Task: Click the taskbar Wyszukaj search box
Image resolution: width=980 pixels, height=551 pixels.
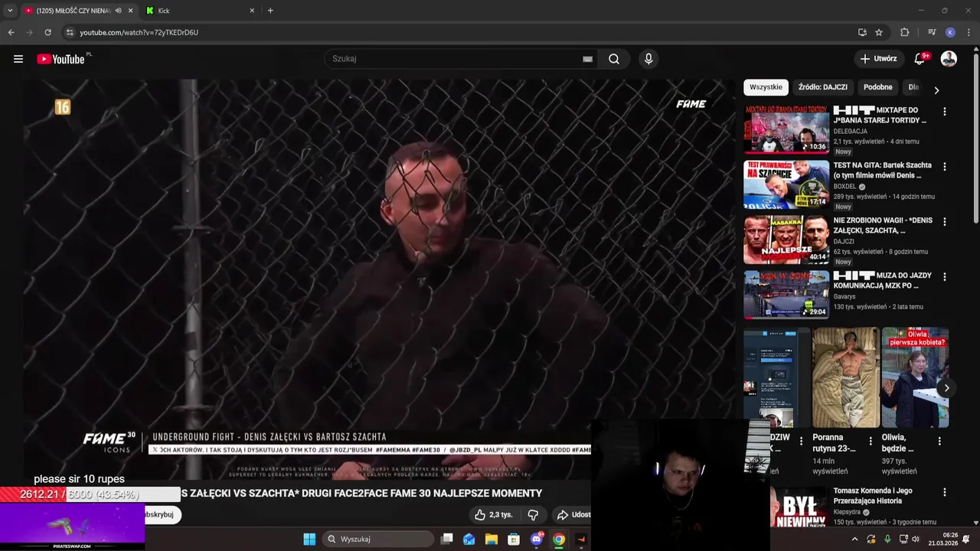Action: tap(379, 539)
